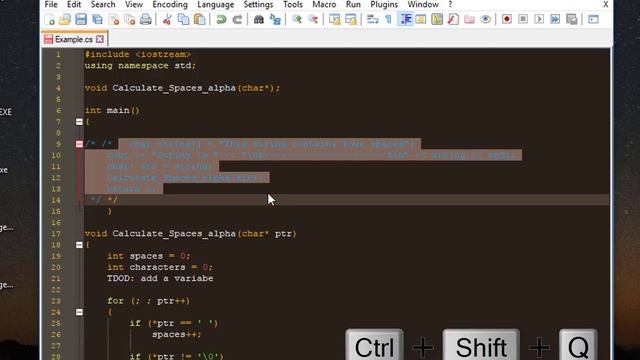Open the Edit menu
This screenshot has width=640, height=360.
pyautogui.click(x=74, y=4)
